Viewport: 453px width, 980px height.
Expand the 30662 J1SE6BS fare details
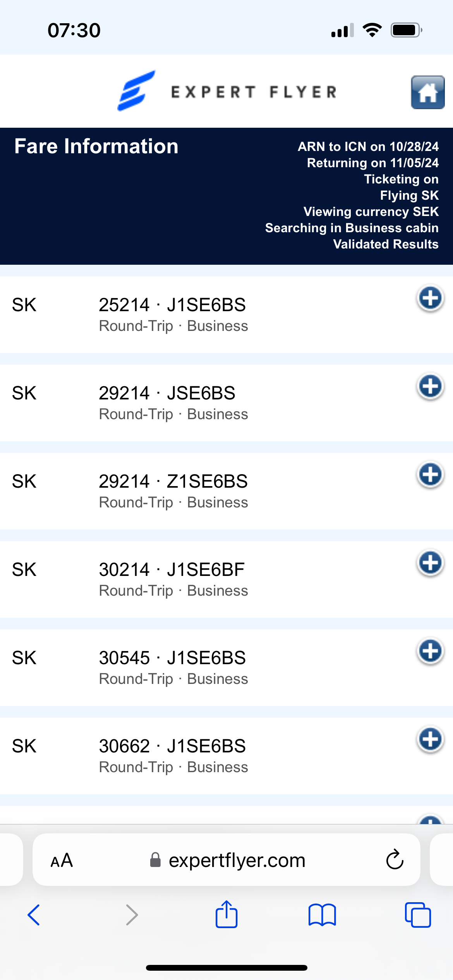click(x=430, y=740)
